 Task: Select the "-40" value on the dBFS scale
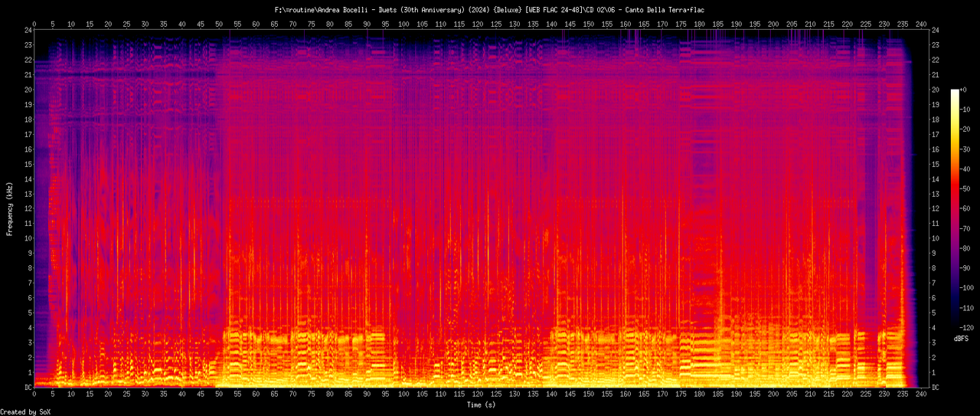point(965,169)
